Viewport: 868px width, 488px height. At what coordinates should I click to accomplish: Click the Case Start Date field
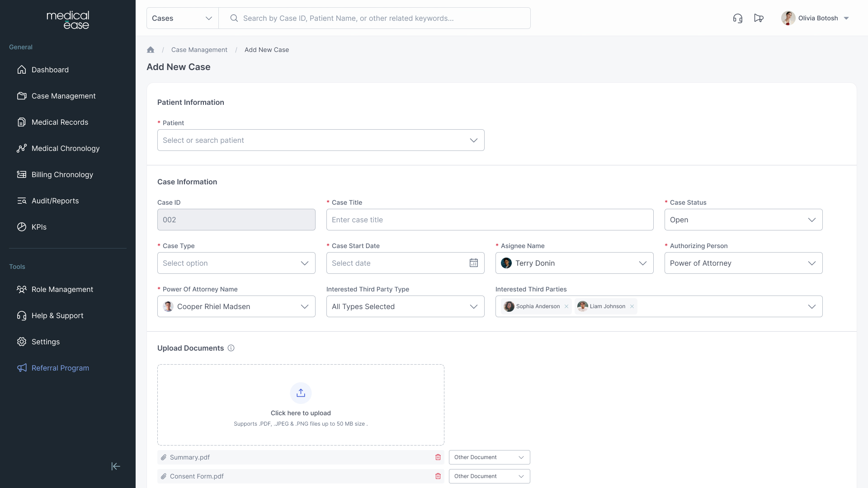(406, 263)
